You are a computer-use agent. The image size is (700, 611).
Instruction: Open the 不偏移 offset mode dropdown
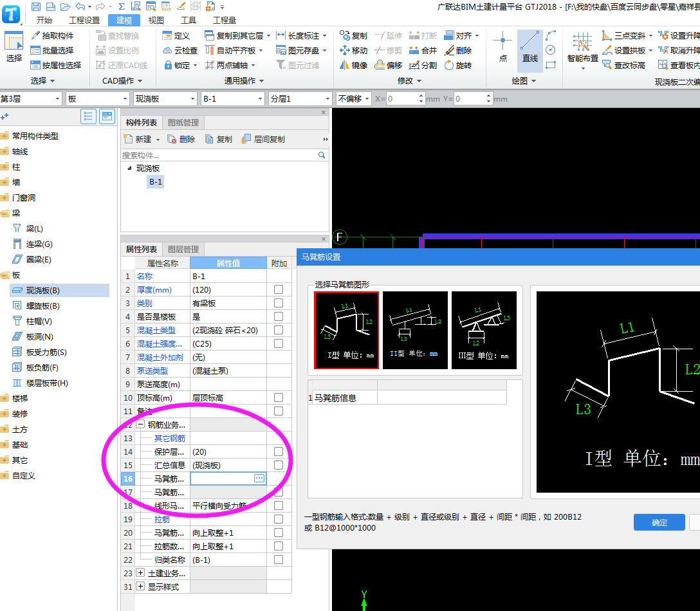pos(354,98)
